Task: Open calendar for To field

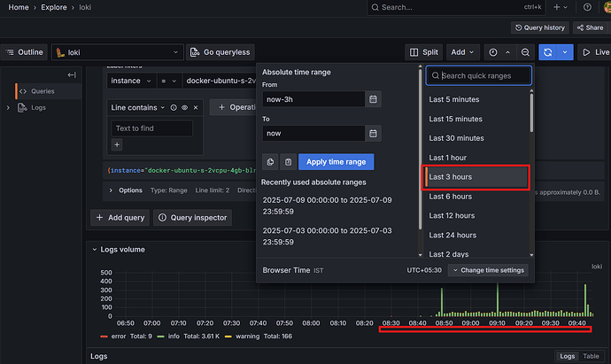Action: [x=374, y=133]
